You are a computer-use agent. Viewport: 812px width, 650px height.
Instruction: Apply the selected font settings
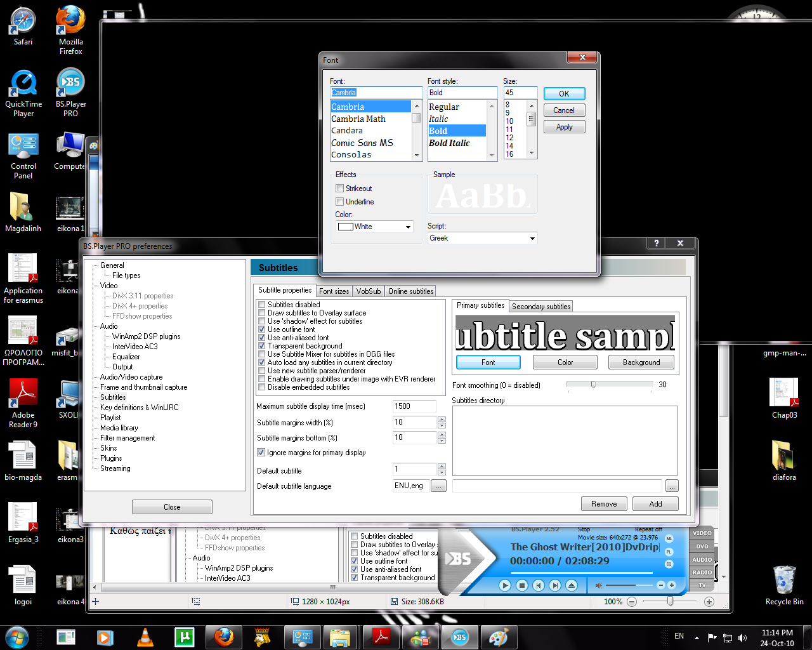(564, 126)
